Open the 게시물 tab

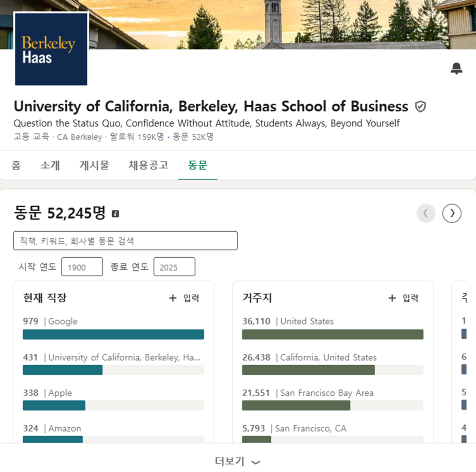coord(94,165)
